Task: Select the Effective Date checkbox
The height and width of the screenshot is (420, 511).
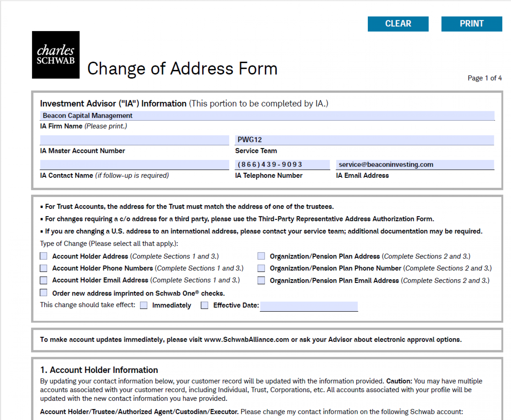Action: click(204, 305)
